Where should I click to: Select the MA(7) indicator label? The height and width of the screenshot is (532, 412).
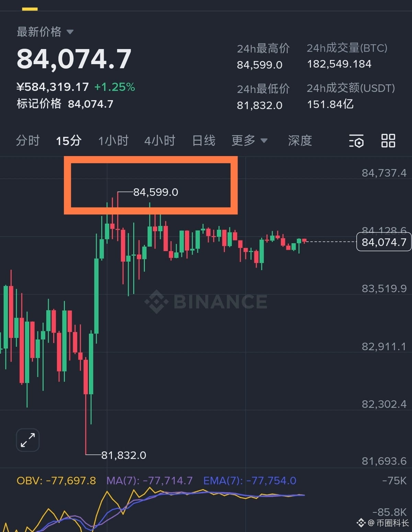click(x=149, y=481)
